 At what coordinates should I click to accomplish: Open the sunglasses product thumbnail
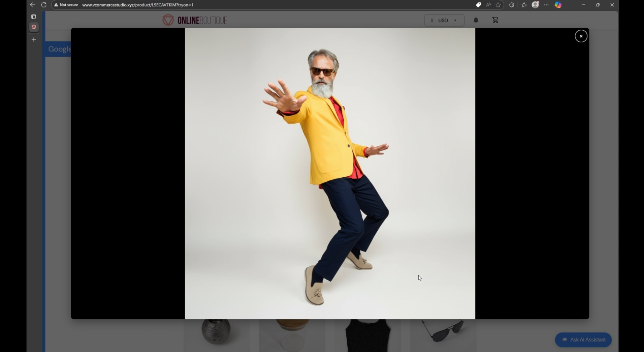tap(443, 335)
